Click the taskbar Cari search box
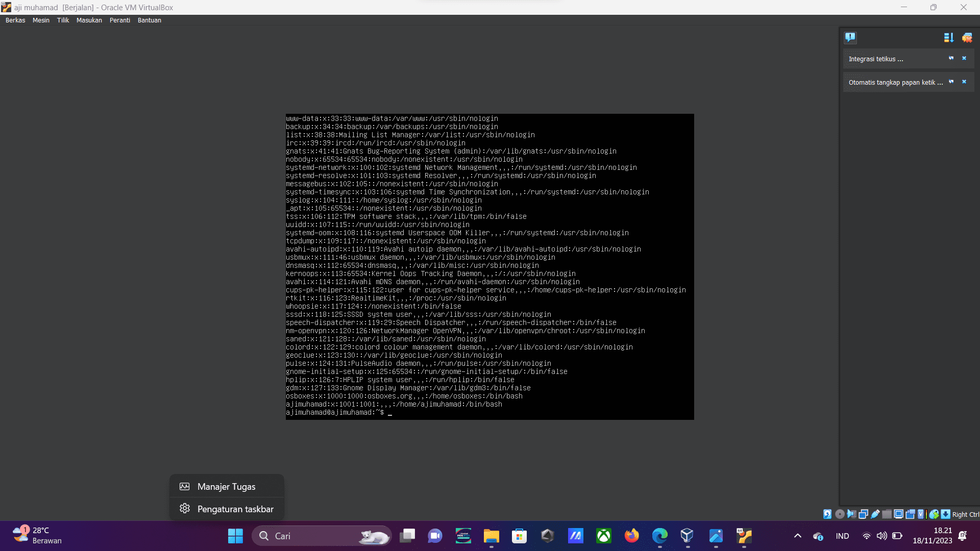 (322, 536)
